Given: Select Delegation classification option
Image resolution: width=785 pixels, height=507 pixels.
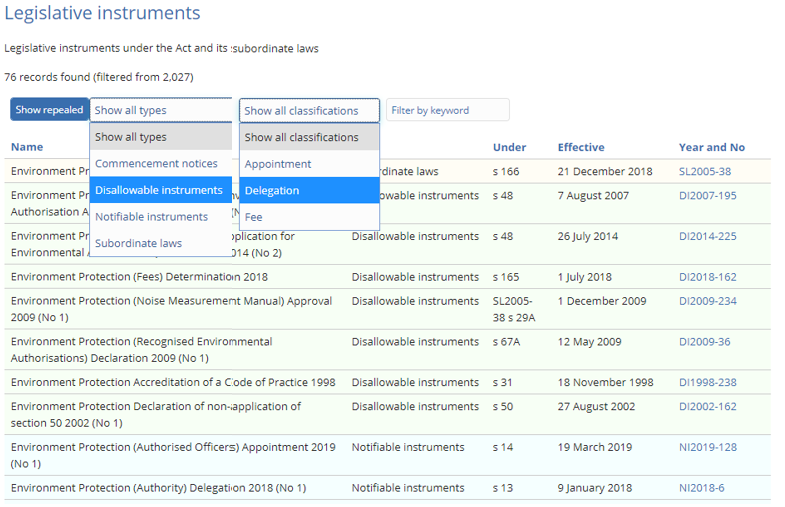Looking at the screenshot, I should pyautogui.click(x=309, y=191).
